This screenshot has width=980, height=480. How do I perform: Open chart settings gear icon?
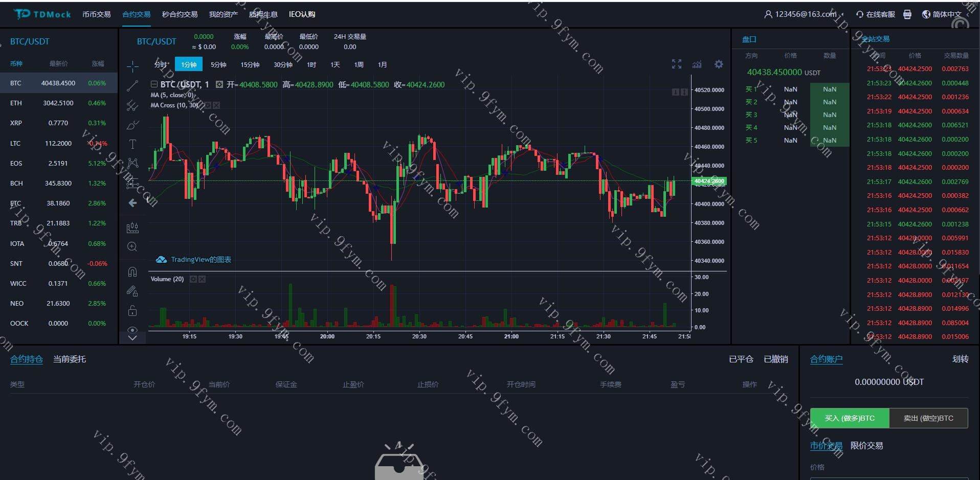click(719, 64)
